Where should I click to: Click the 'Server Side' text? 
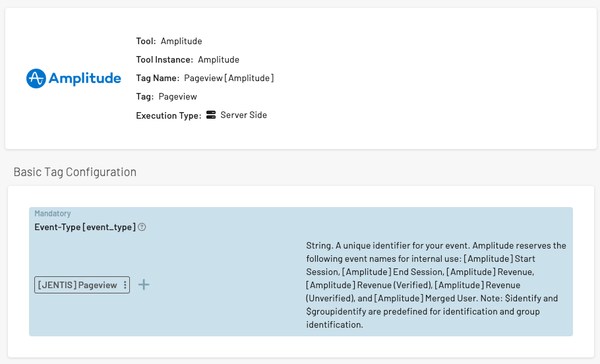[244, 115]
